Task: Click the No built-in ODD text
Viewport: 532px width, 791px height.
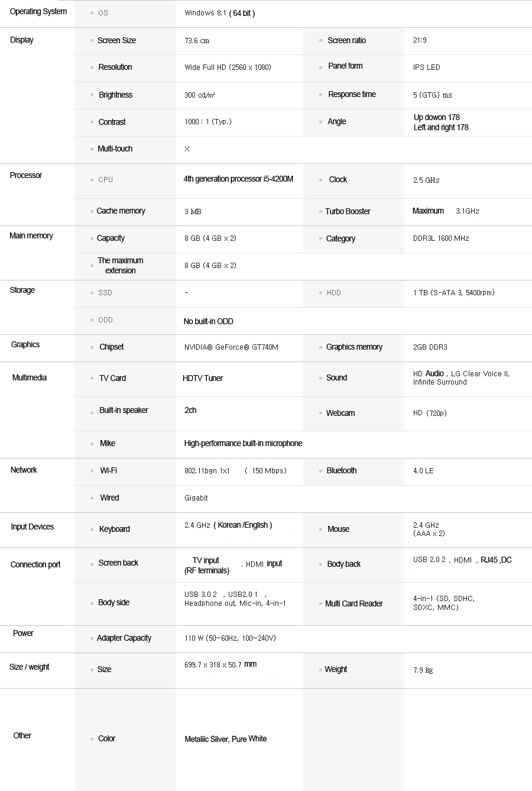Action: [208, 322]
